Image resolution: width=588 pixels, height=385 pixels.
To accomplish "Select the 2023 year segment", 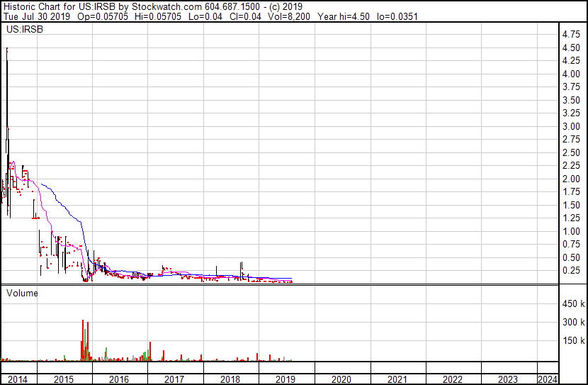I will point(508,379).
